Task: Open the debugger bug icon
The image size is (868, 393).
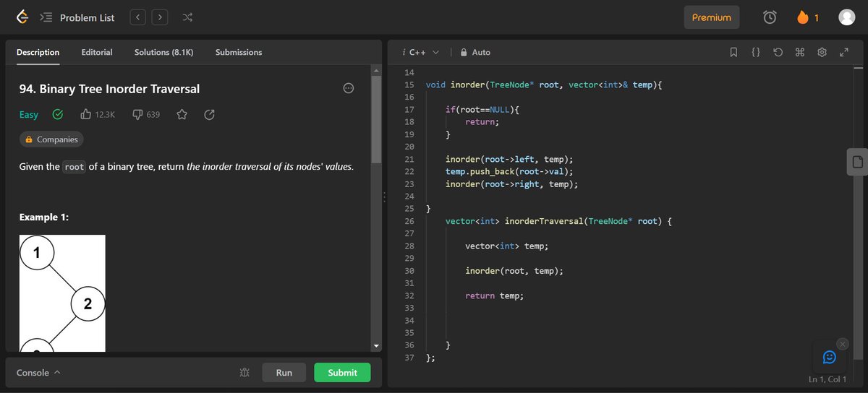Action: 244,373
